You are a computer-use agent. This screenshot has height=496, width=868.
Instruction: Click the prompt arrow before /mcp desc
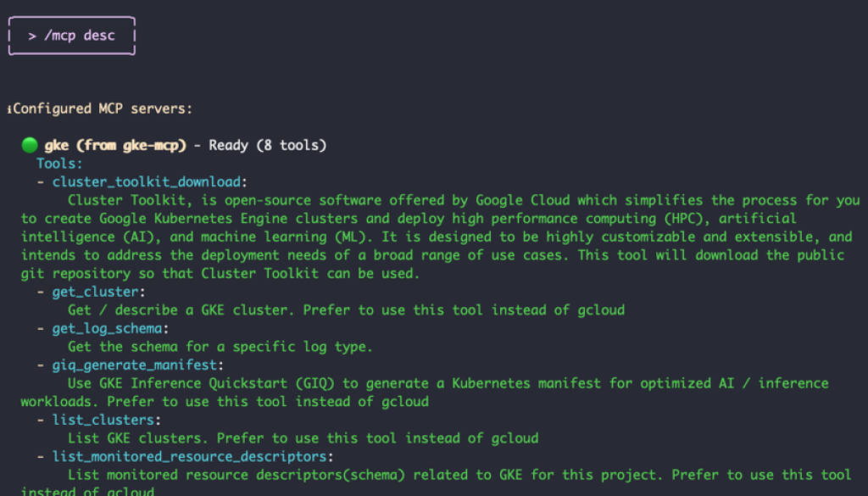[x=32, y=36]
